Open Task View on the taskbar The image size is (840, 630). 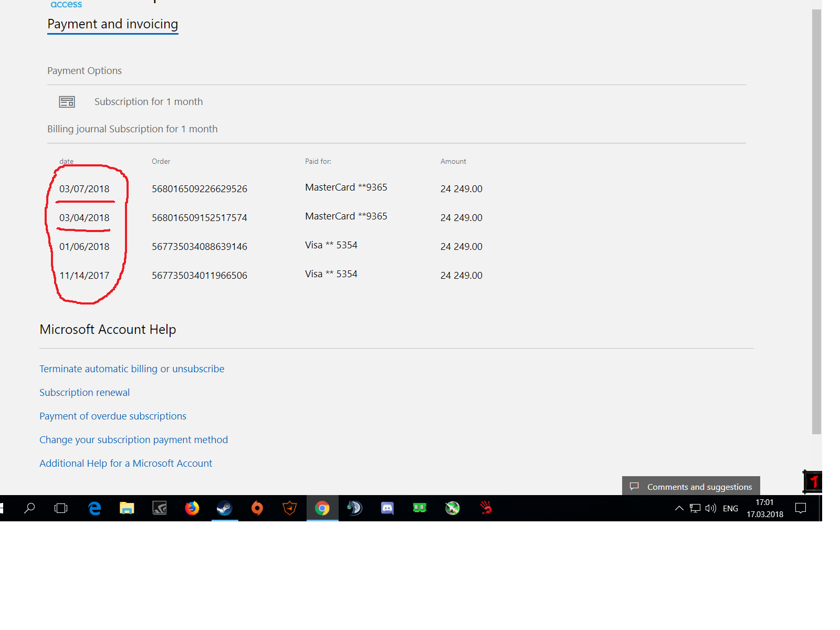point(61,508)
